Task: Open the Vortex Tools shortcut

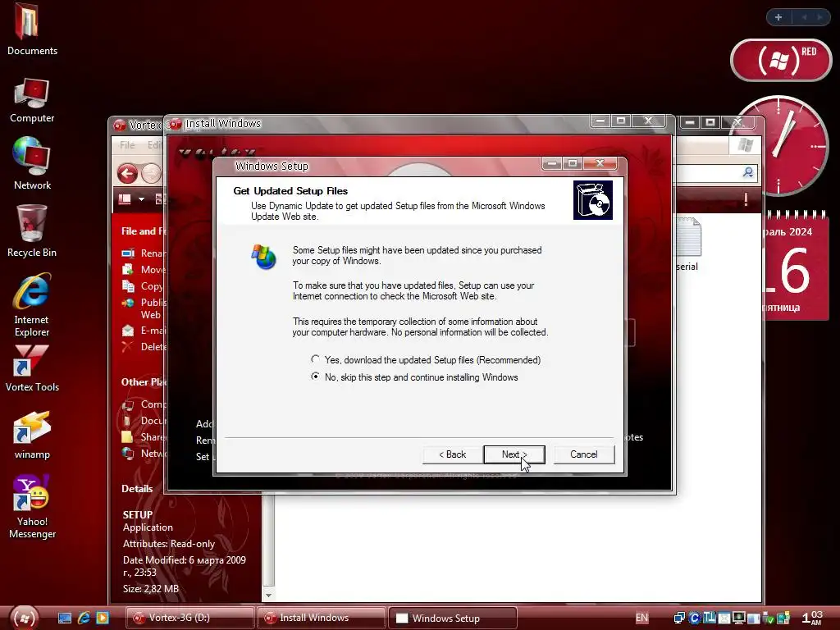Action: point(32,368)
